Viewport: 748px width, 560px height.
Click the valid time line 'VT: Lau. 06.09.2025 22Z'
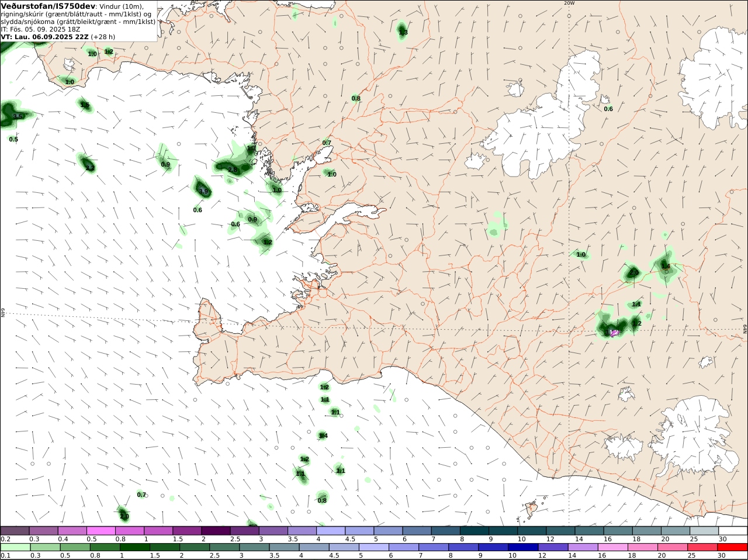(45, 36)
